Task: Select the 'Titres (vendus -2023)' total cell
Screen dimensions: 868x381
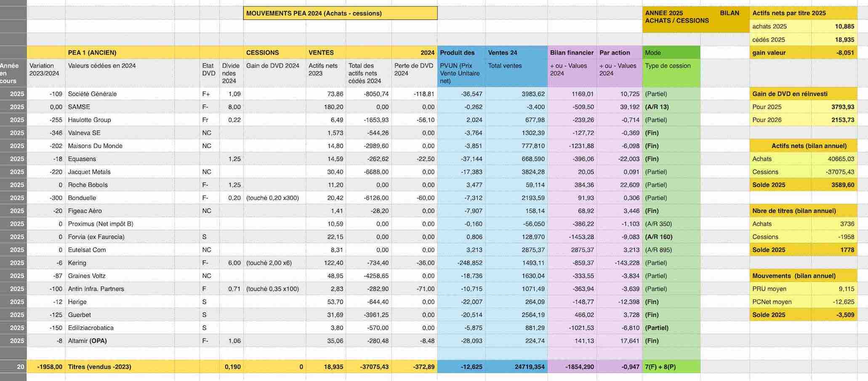Action: 120,367
